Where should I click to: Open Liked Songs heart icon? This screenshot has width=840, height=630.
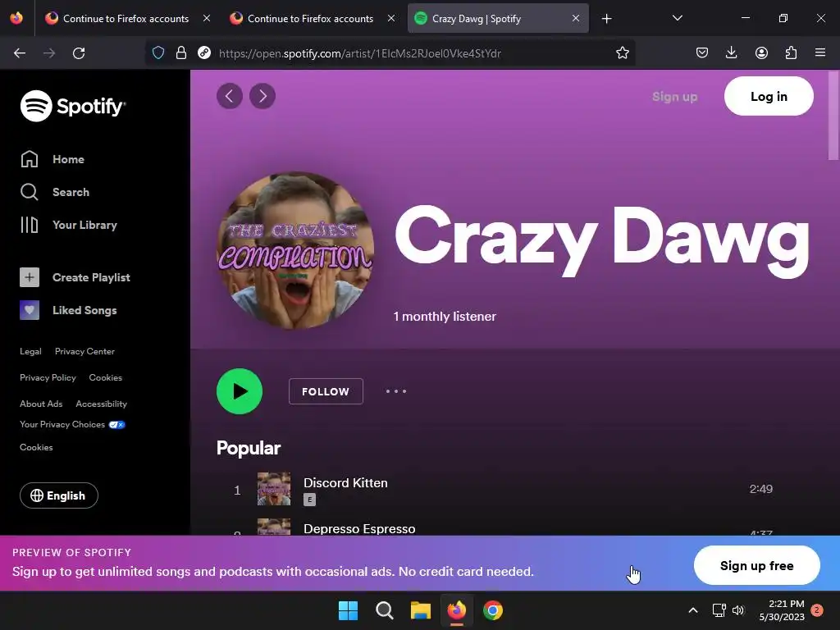30,310
